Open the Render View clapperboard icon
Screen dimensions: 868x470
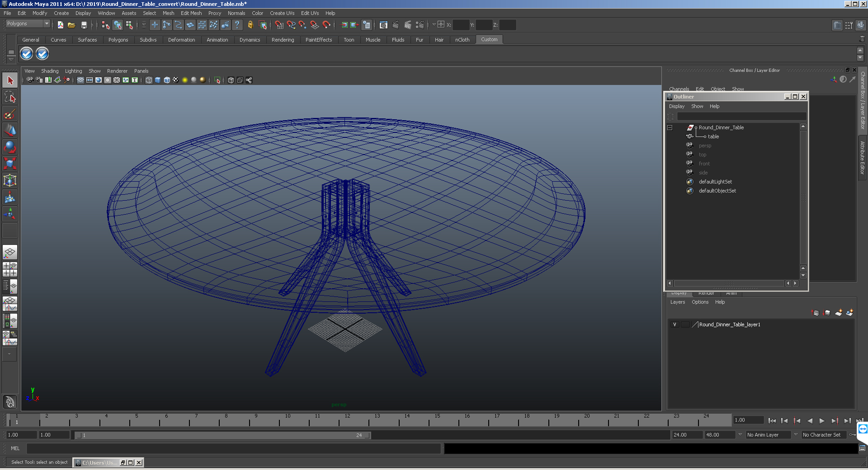[x=383, y=25]
